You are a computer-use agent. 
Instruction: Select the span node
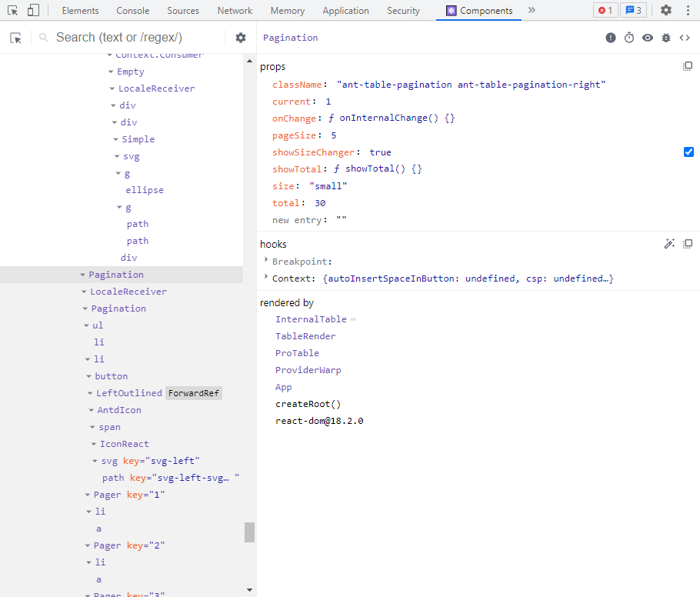point(109,427)
